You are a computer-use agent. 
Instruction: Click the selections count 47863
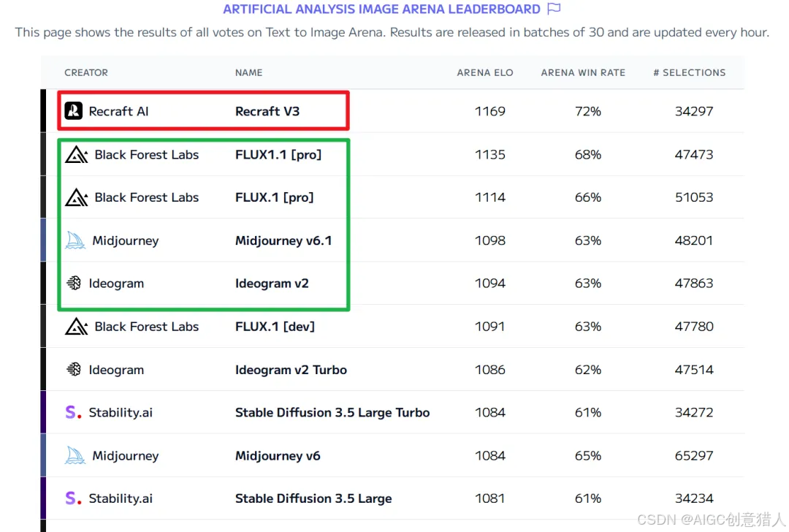(694, 284)
